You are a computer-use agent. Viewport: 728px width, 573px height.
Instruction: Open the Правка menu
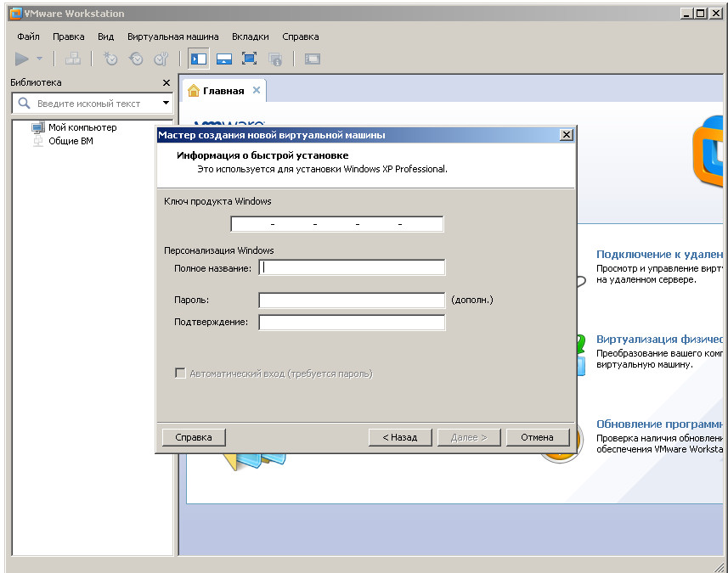pos(69,37)
